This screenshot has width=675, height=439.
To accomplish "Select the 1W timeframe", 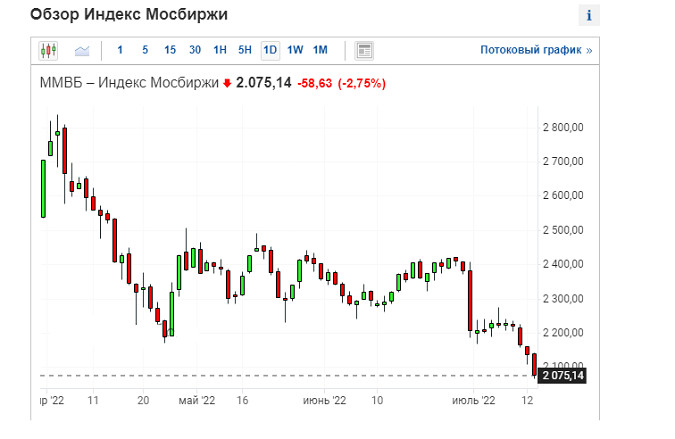I will 295,50.
